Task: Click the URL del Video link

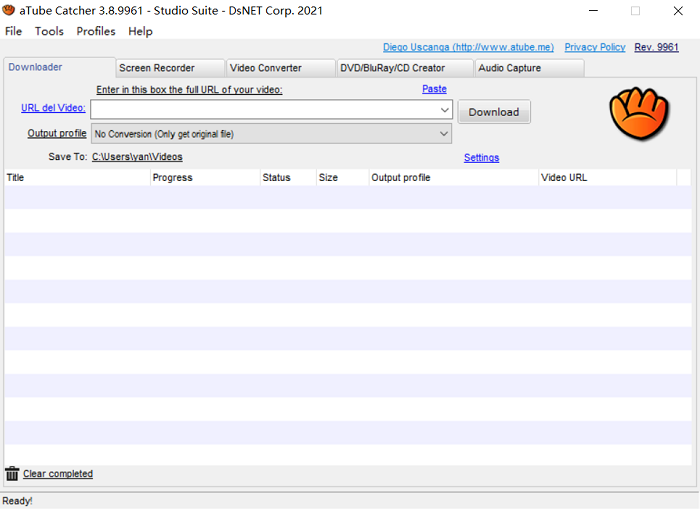Action: pos(53,108)
